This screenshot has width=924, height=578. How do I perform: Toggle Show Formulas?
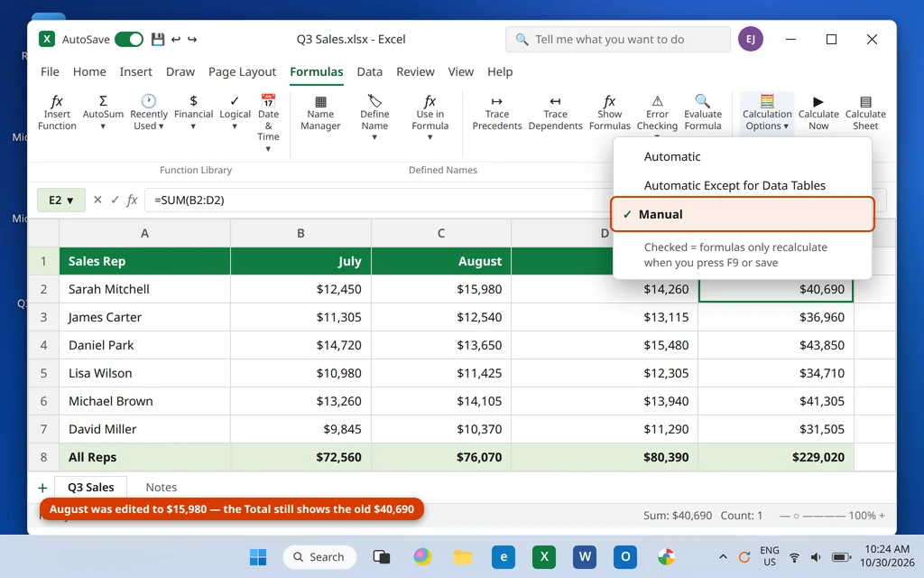click(x=609, y=113)
